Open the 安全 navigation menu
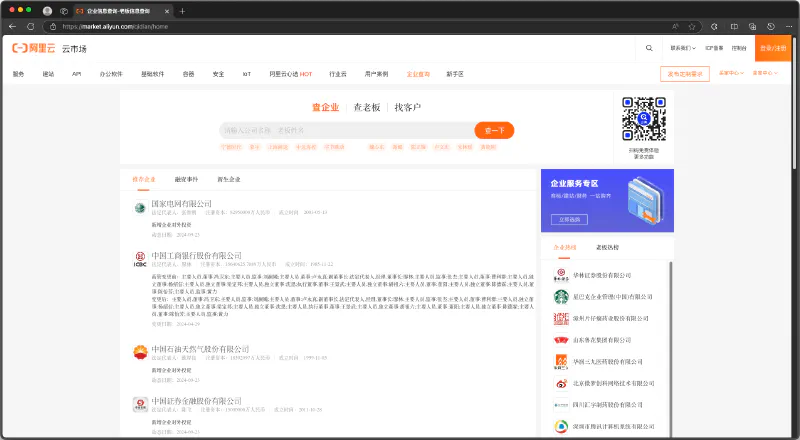This screenshot has height=440, width=800. tap(218, 74)
